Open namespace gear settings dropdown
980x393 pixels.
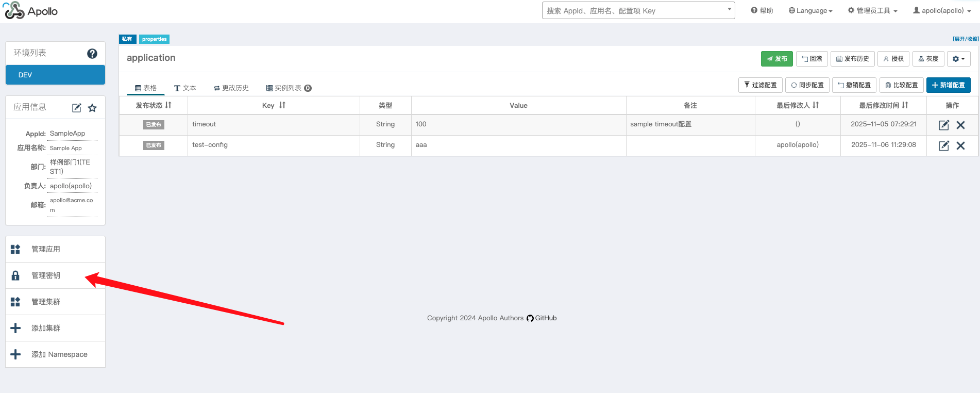(x=959, y=59)
